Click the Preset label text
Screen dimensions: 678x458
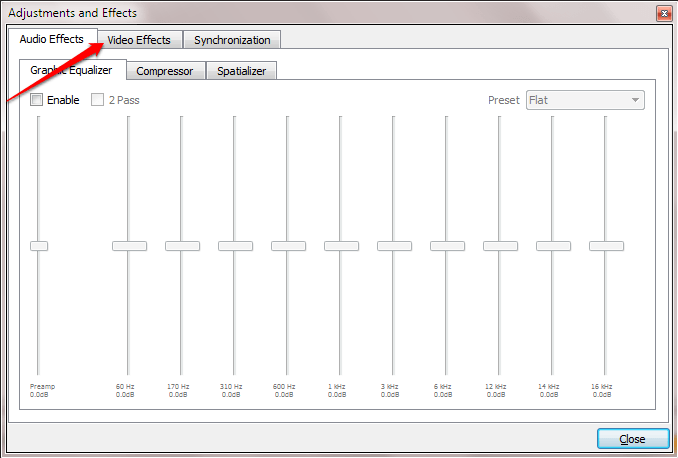[x=504, y=100]
